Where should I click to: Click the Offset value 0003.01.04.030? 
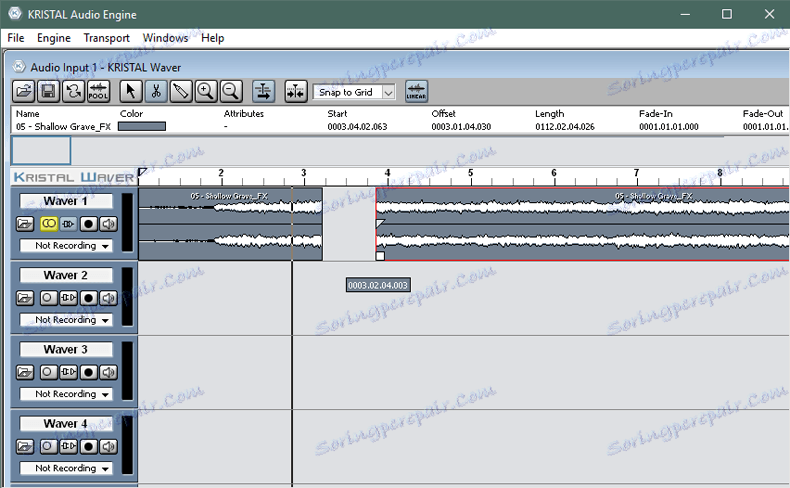coord(461,126)
